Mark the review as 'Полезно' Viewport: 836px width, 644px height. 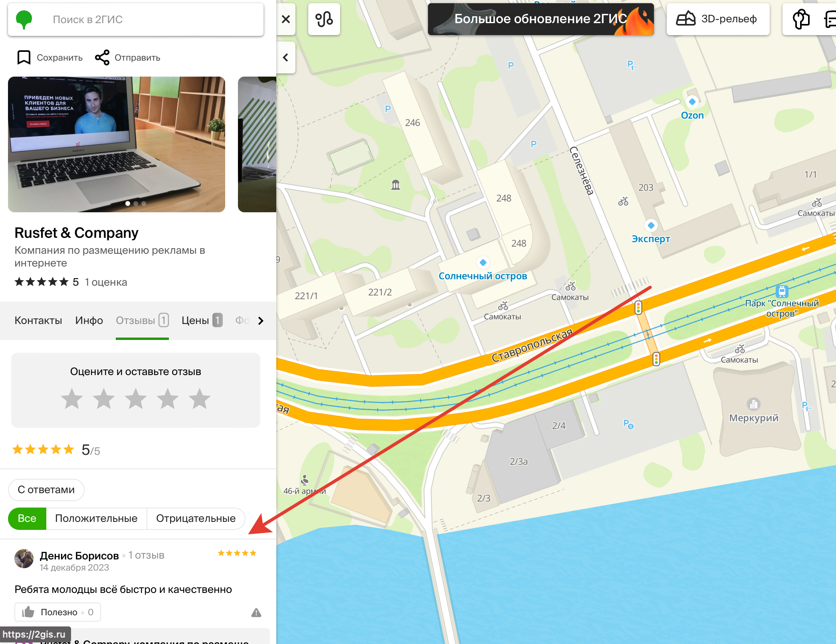pyautogui.click(x=57, y=612)
